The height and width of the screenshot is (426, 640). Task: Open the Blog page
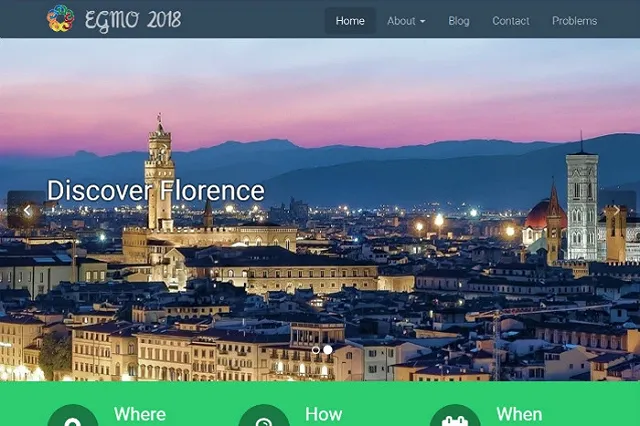(459, 21)
